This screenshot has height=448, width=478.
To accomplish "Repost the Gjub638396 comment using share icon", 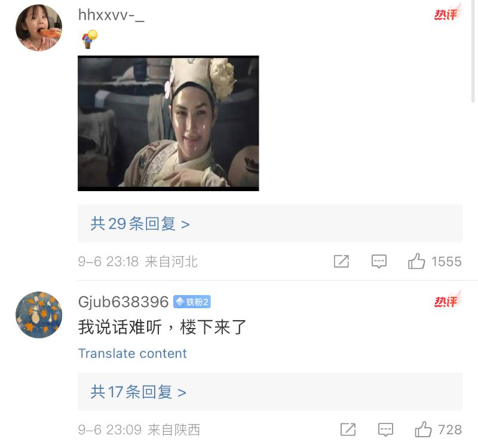I will [x=348, y=429].
